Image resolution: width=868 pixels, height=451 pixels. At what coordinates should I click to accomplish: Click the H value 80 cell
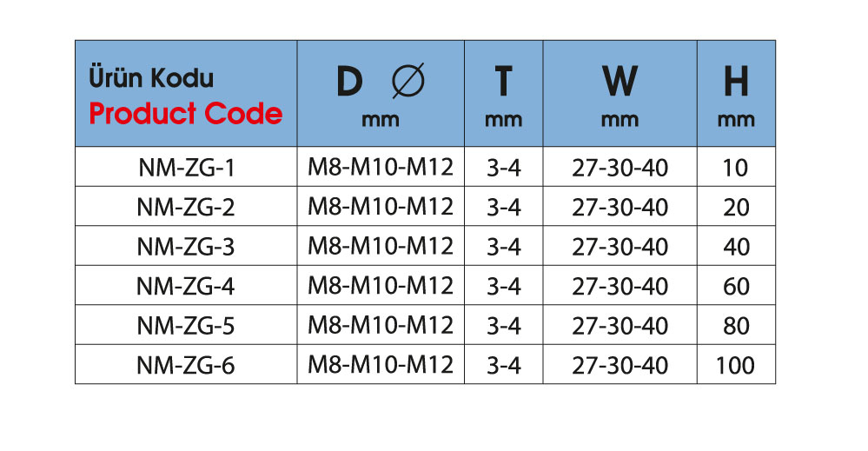pyautogui.click(x=735, y=326)
